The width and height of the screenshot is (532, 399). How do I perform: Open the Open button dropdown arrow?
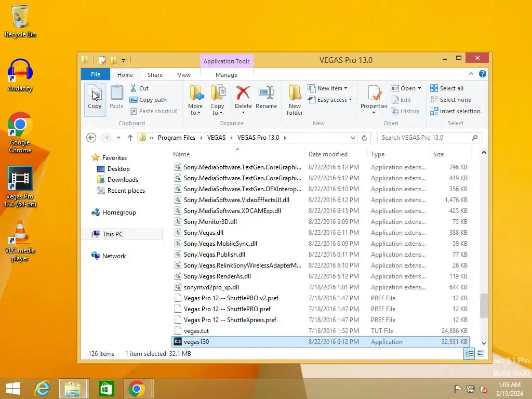click(x=419, y=88)
